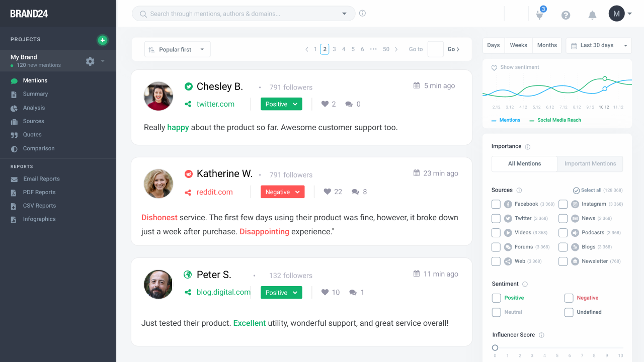Open Negative sentiment dropdown on Katherine's mention
The height and width of the screenshot is (362, 644).
282,192
